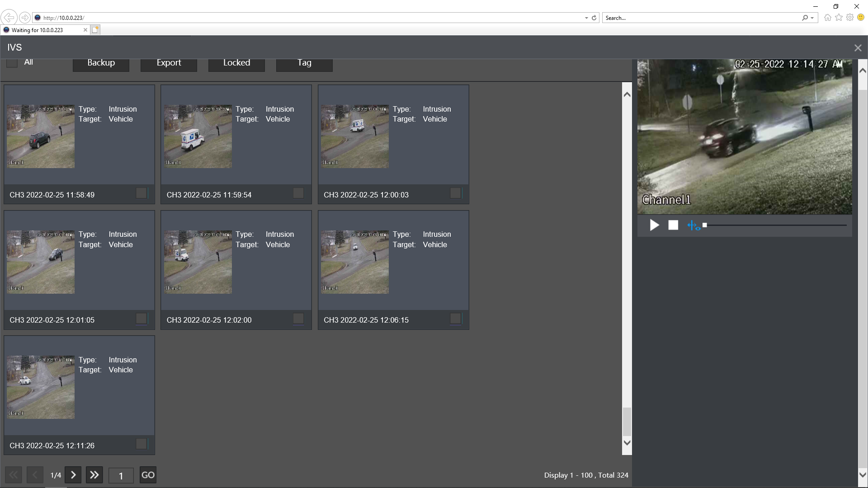868x488 pixels.
Task: Open the browser Favorites star
Action: coord(839,18)
